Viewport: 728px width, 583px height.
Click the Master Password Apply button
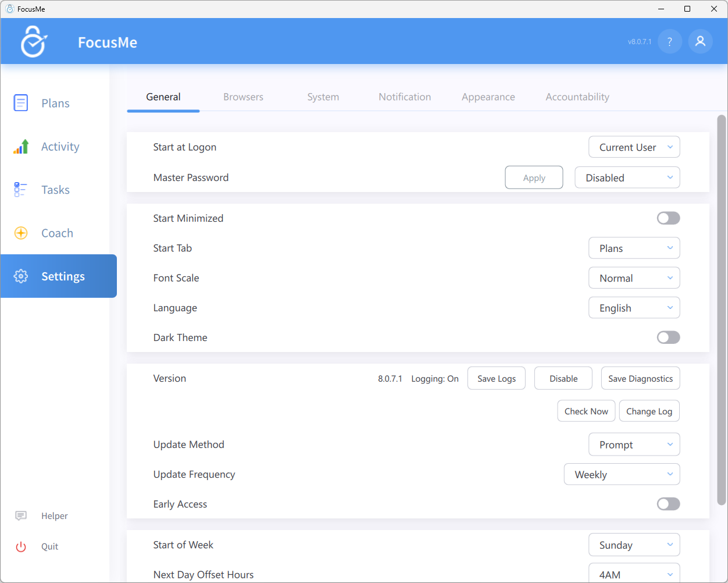tap(534, 177)
